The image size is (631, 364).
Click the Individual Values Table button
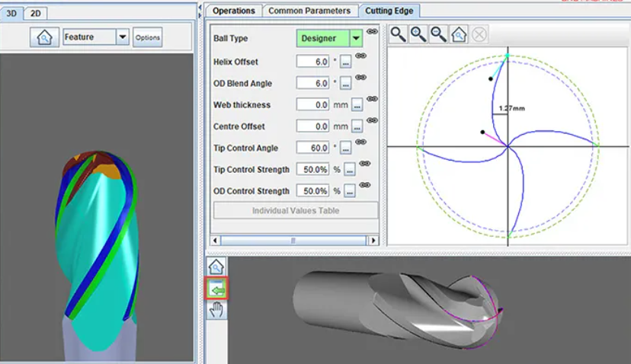click(x=296, y=210)
